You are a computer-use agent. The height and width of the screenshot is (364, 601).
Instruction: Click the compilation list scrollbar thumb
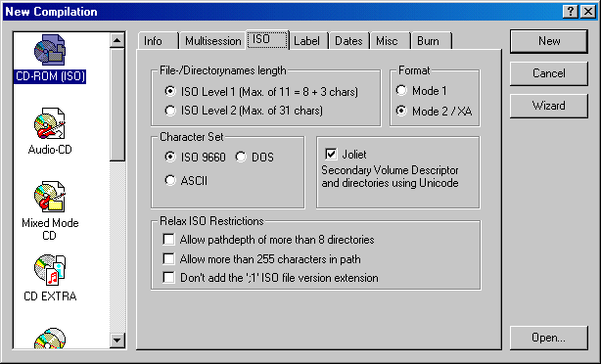tap(117, 105)
